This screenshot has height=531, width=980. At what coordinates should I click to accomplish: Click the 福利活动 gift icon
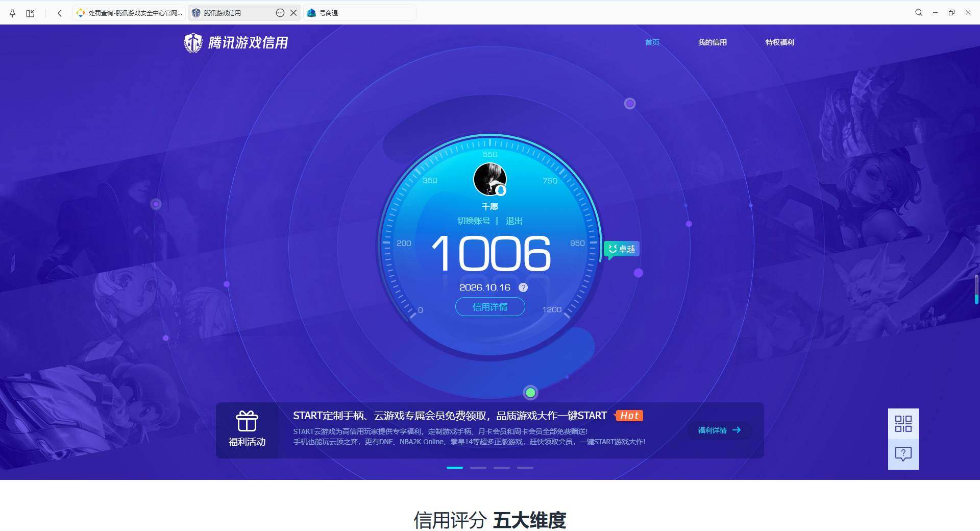click(x=247, y=422)
